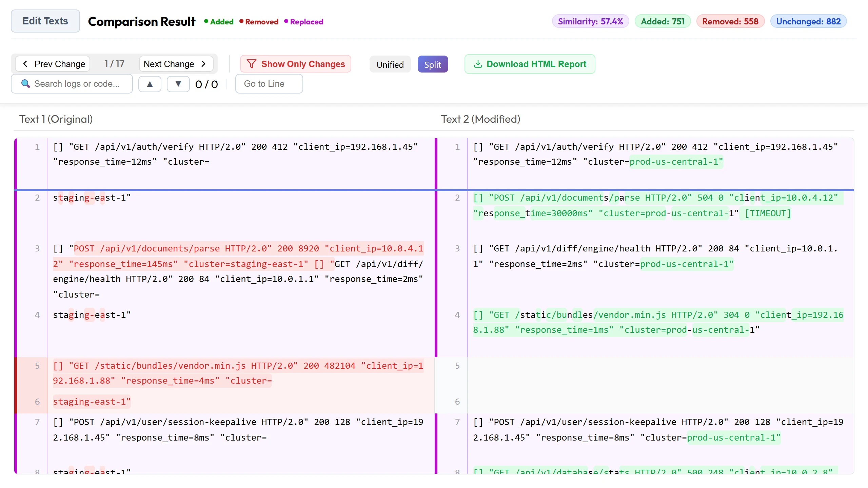Screen dimensions: 868x488
Task: Click the left chevron in Prev Change
Action: [x=25, y=64]
